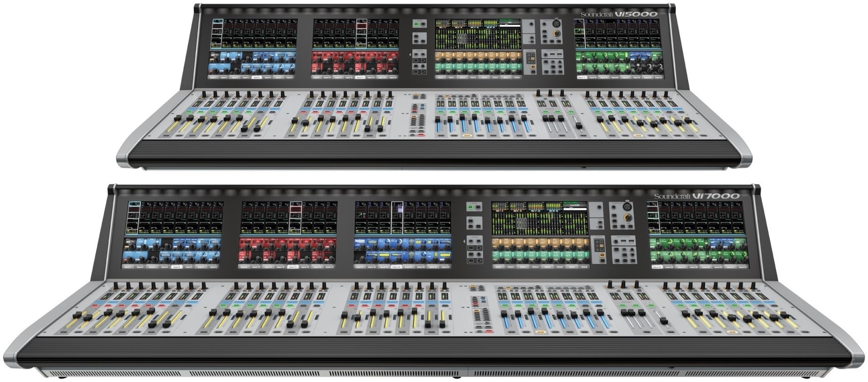The height and width of the screenshot is (382, 868).
Task: Tap the XLR talkback socket on the Vi7000
Action: (627, 207)
